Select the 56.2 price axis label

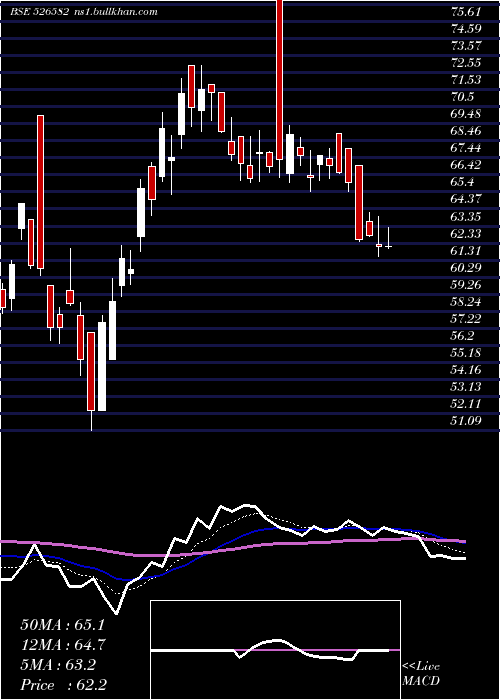click(462, 336)
